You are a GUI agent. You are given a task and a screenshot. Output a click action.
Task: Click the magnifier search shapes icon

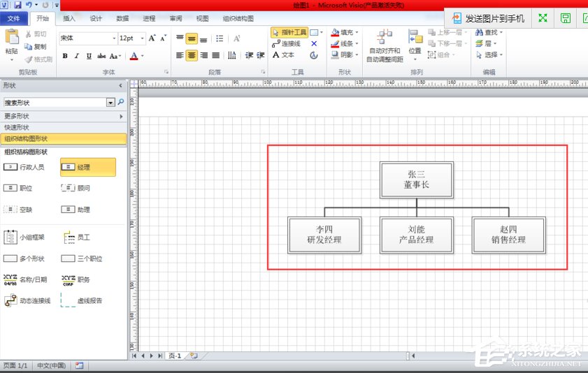point(121,102)
